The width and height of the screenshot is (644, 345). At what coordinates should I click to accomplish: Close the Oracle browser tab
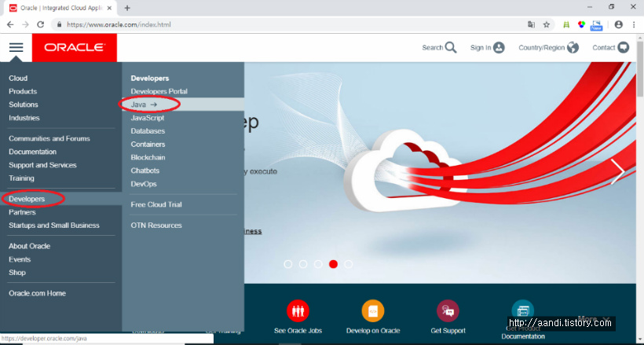pyautogui.click(x=109, y=8)
